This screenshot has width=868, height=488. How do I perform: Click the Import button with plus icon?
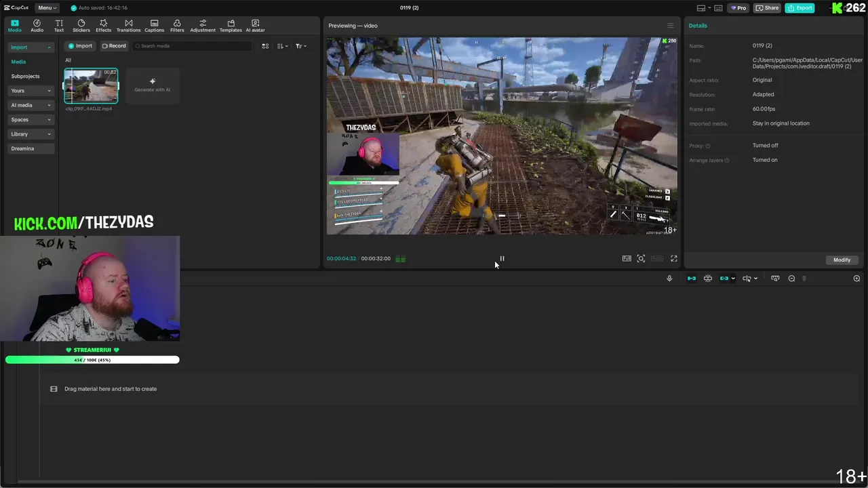tap(80, 46)
